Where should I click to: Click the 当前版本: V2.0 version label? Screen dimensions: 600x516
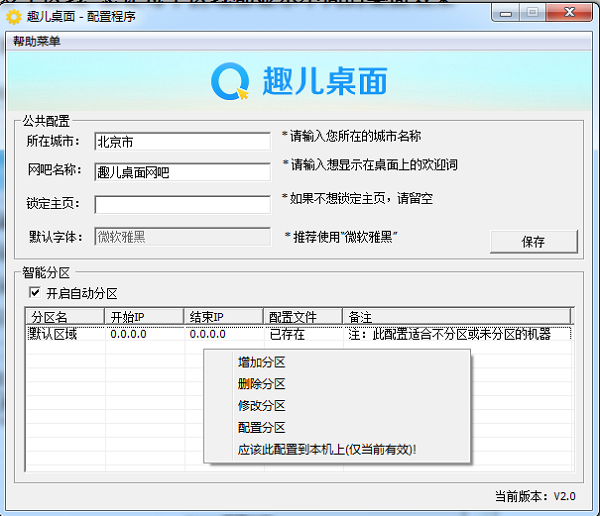535,496
